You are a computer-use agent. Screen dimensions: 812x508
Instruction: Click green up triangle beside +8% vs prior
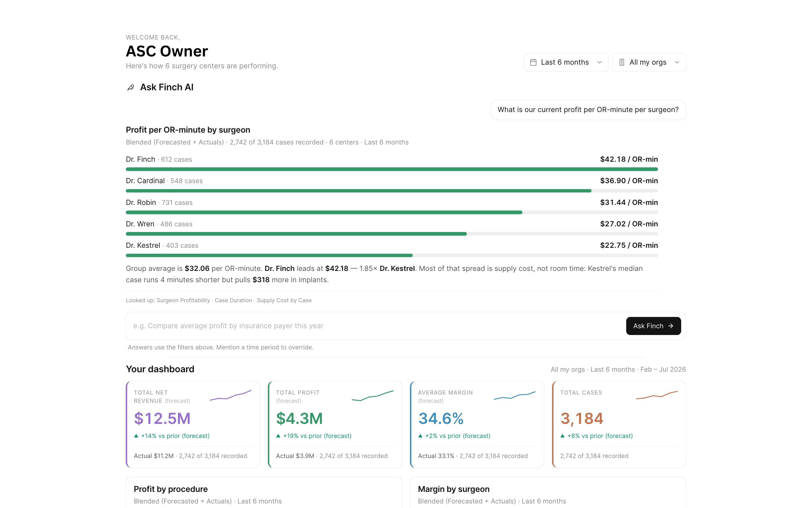(x=562, y=436)
